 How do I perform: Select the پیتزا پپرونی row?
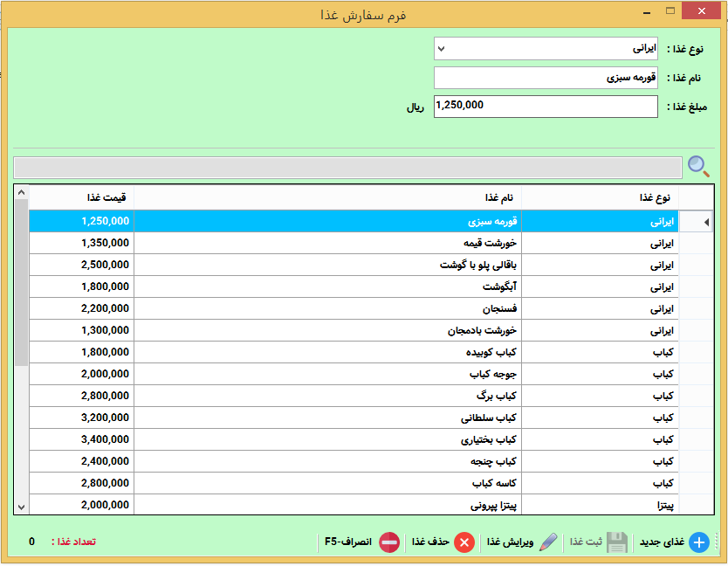tap(327, 505)
